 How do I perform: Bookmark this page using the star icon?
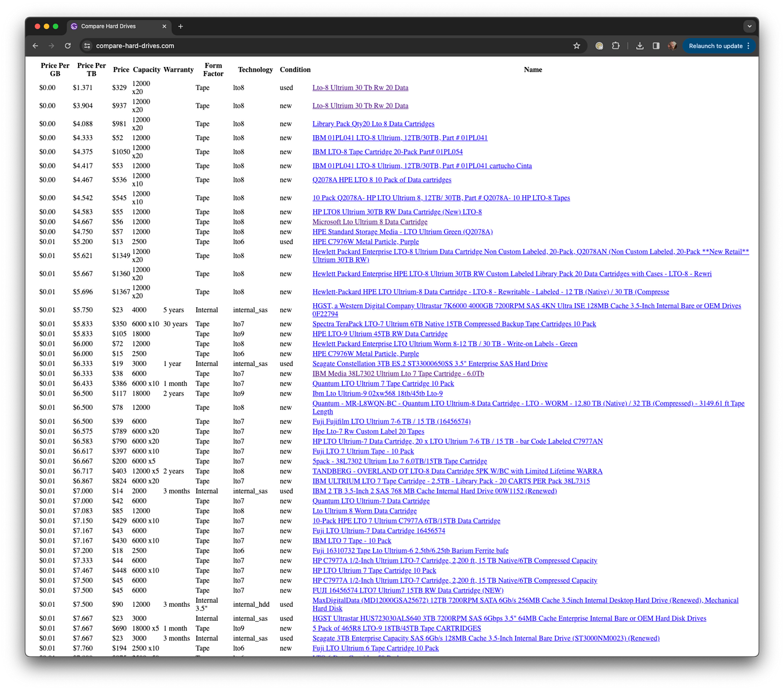[x=576, y=46]
